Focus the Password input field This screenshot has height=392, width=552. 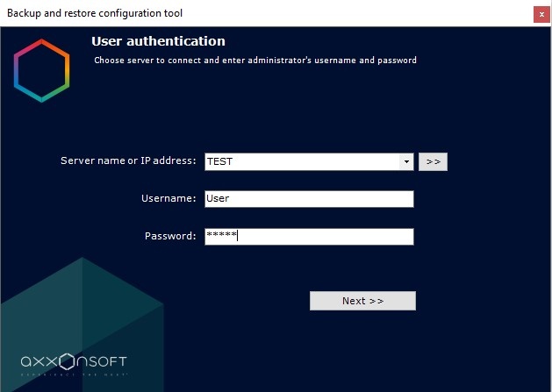tap(308, 237)
